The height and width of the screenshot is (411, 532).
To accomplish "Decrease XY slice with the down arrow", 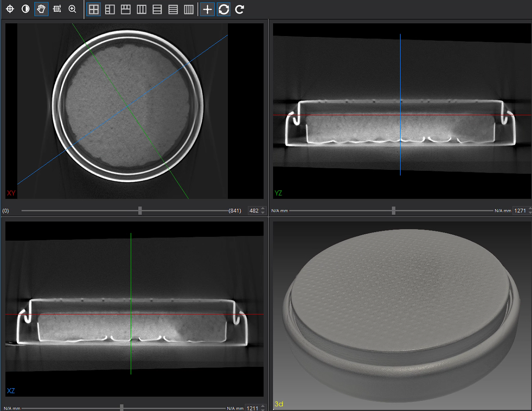I will tap(263, 213).
